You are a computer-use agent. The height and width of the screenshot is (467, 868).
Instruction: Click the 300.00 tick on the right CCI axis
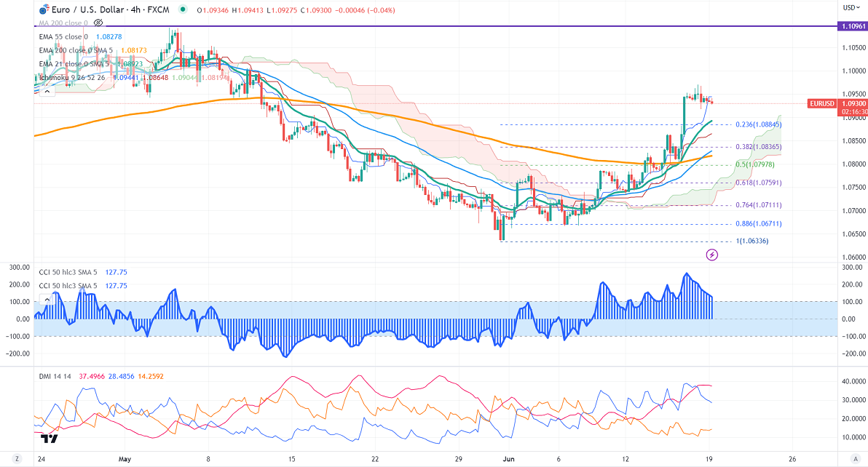pyautogui.click(x=852, y=268)
